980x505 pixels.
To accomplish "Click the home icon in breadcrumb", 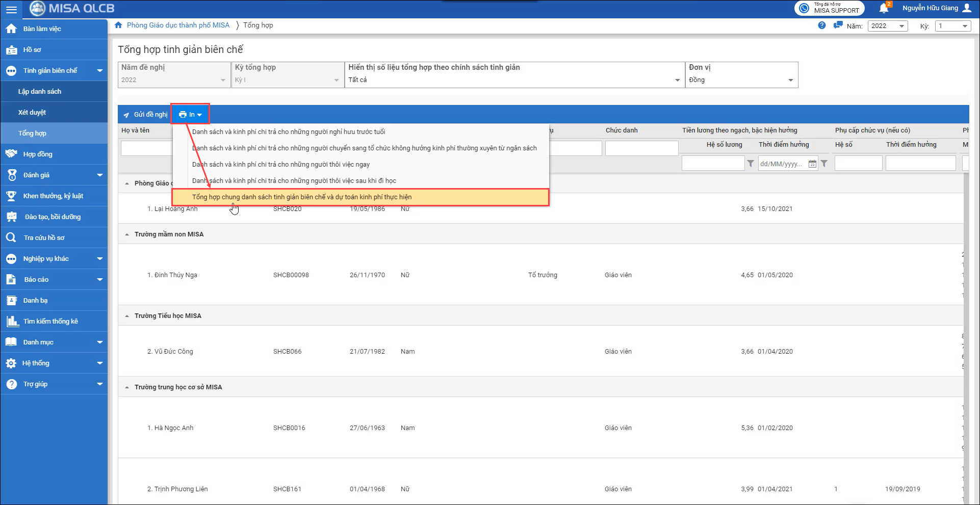I will pos(118,25).
